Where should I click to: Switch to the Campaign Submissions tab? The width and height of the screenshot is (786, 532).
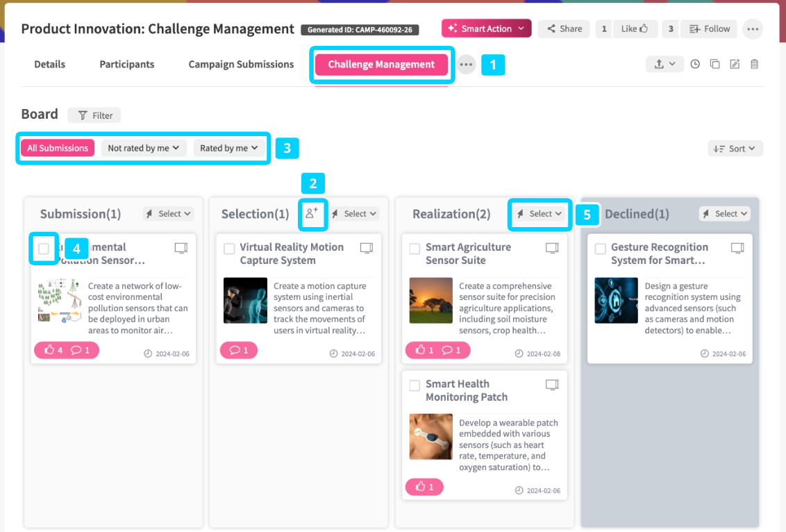pyautogui.click(x=241, y=64)
